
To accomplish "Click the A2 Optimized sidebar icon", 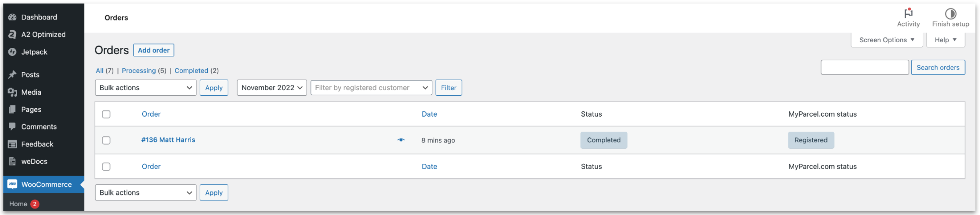I will [x=12, y=35].
